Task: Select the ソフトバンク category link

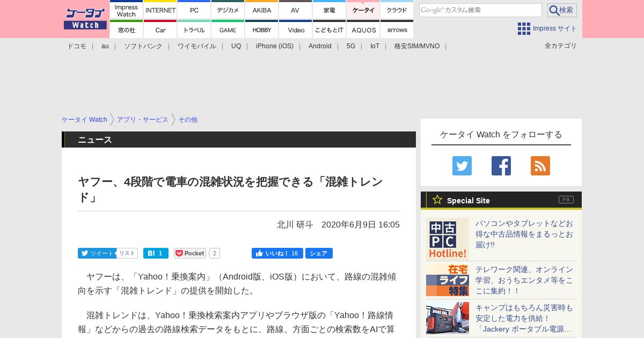Action: (143, 46)
